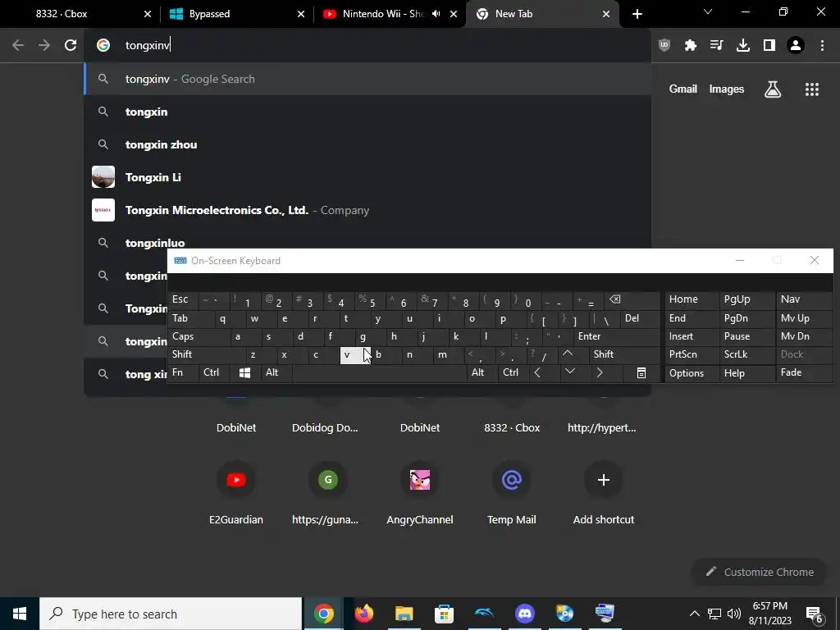Switch to the Nintendo Wii YouTube tab
Screen dimensions: 840x630
(x=382, y=14)
